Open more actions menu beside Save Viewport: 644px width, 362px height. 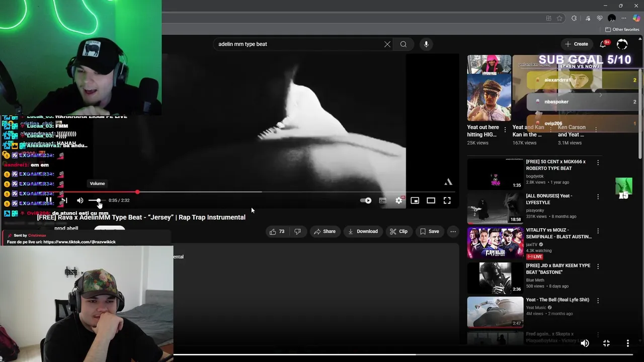pyautogui.click(x=453, y=231)
